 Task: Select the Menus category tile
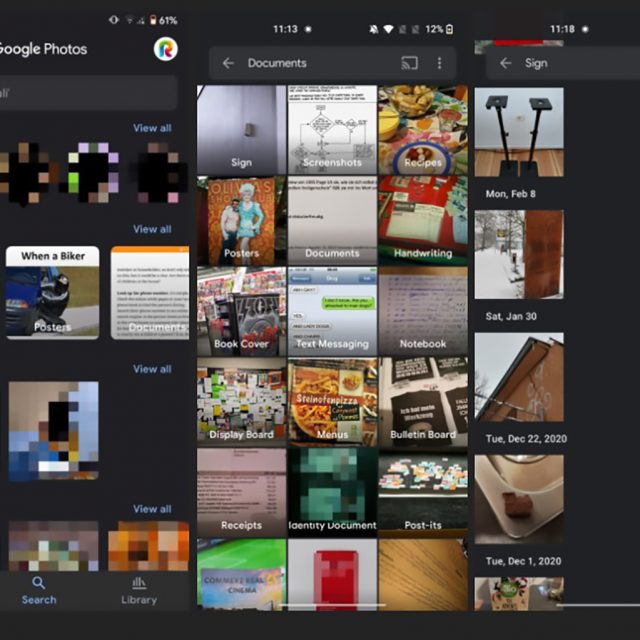pos(332,402)
